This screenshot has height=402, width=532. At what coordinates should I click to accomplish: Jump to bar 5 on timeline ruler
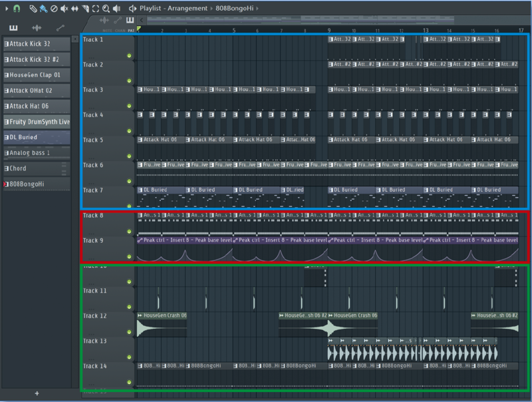234,31
